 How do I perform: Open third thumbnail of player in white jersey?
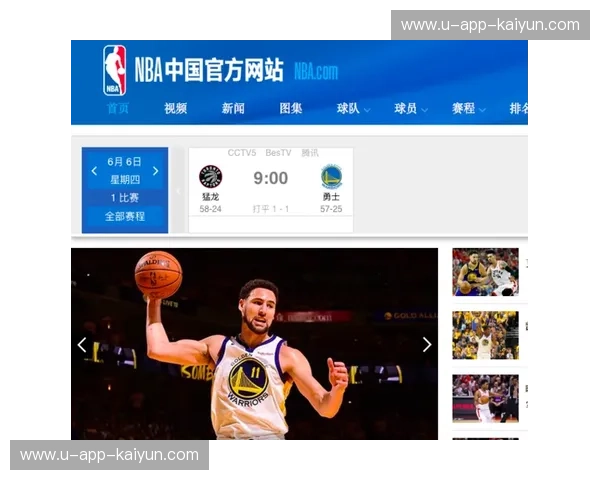(485, 398)
